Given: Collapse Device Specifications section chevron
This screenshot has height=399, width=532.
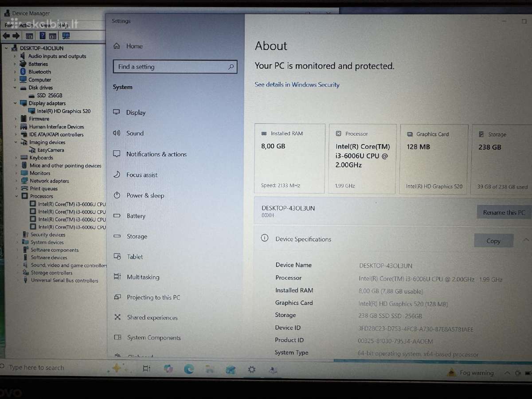Looking at the screenshot, I should pyautogui.click(x=526, y=240).
